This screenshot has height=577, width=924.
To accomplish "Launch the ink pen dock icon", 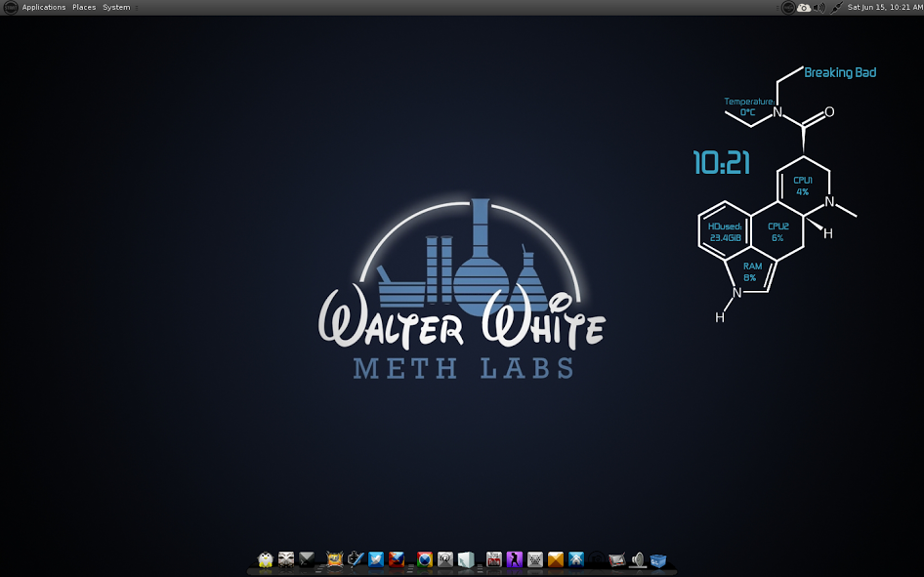I will point(356,558).
